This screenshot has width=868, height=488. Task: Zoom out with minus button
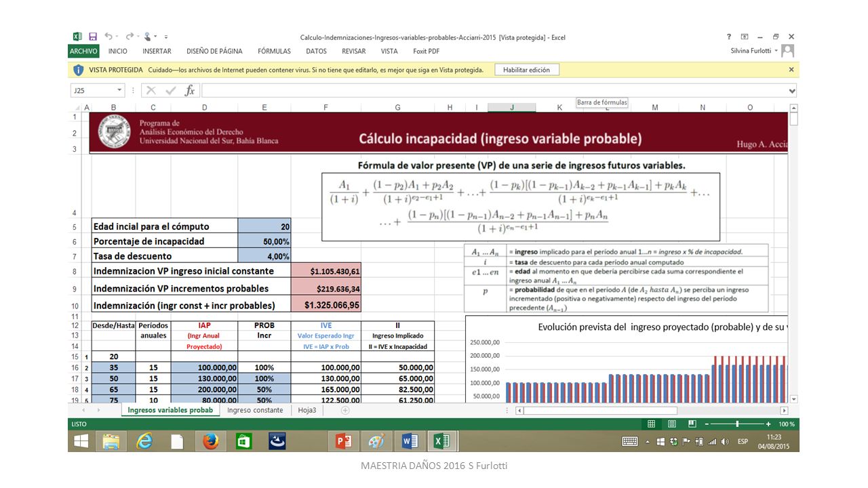coord(707,424)
